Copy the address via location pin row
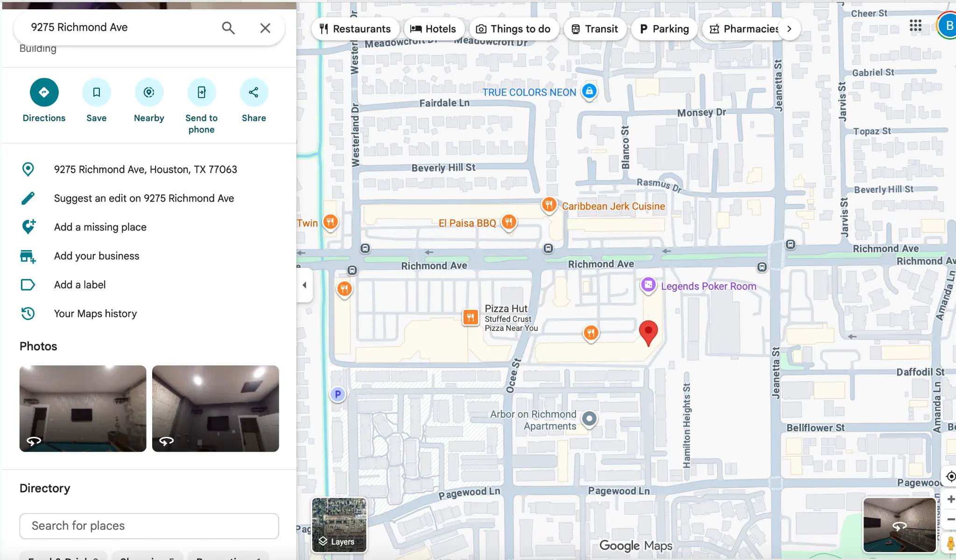This screenshot has width=956, height=560. (x=149, y=169)
